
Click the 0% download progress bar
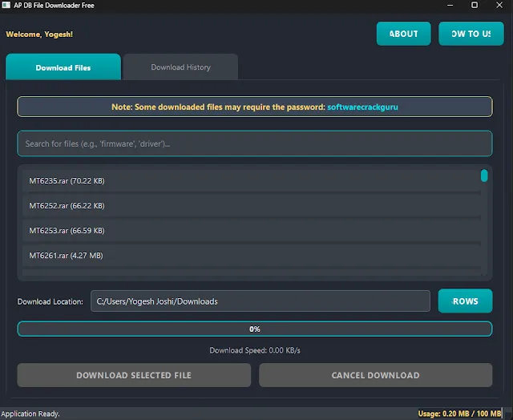click(255, 329)
